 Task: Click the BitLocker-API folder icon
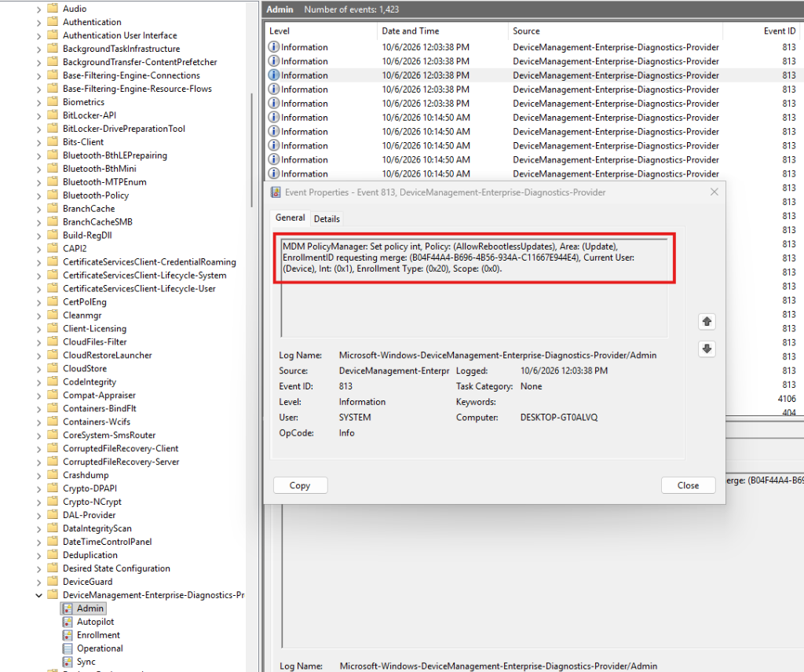pos(53,115)
